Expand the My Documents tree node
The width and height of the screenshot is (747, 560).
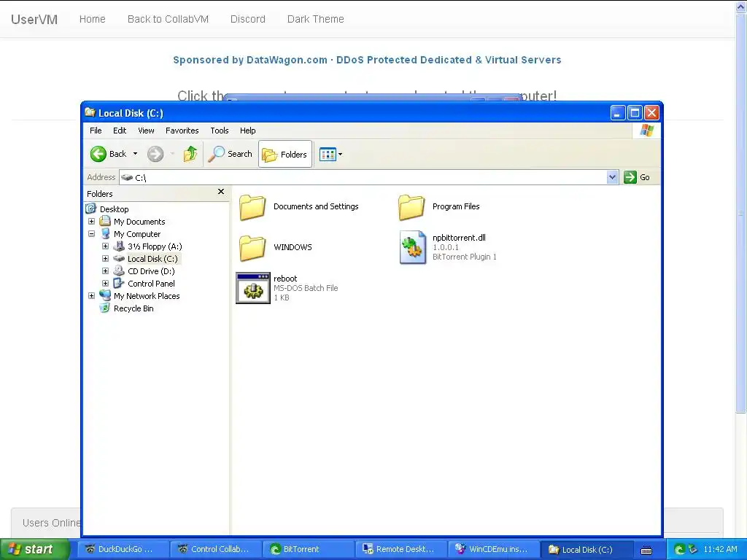coord(91,222)
